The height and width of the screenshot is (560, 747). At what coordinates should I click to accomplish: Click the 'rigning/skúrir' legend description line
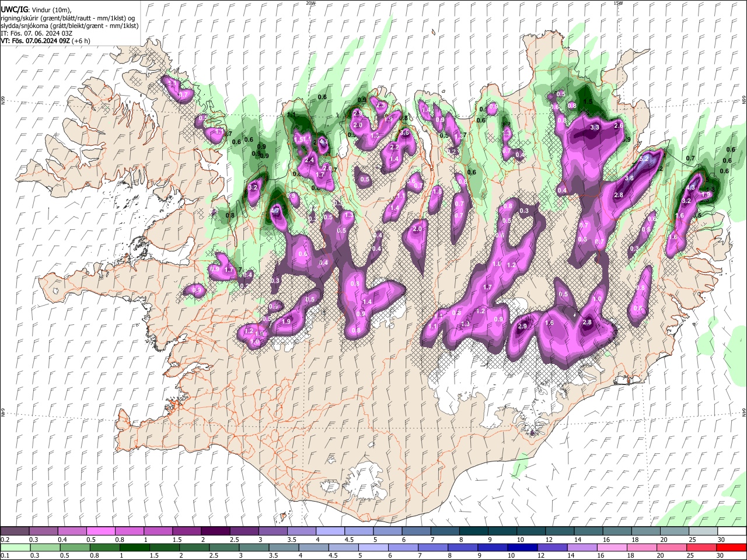click(68, 18)
